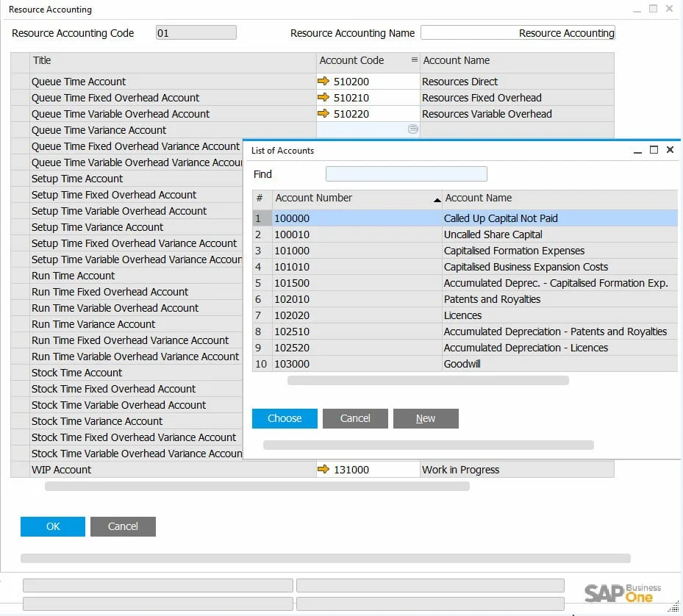Select account 101010 row
The height and width of the screenshot is (616, 683).
465,267
